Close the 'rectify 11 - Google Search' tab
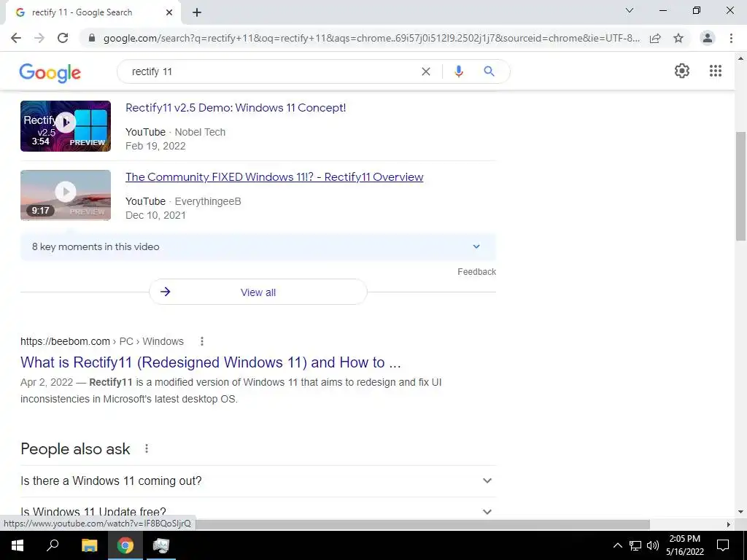The height and width of the screenshot is (560, 747). [x=169, y=13]
